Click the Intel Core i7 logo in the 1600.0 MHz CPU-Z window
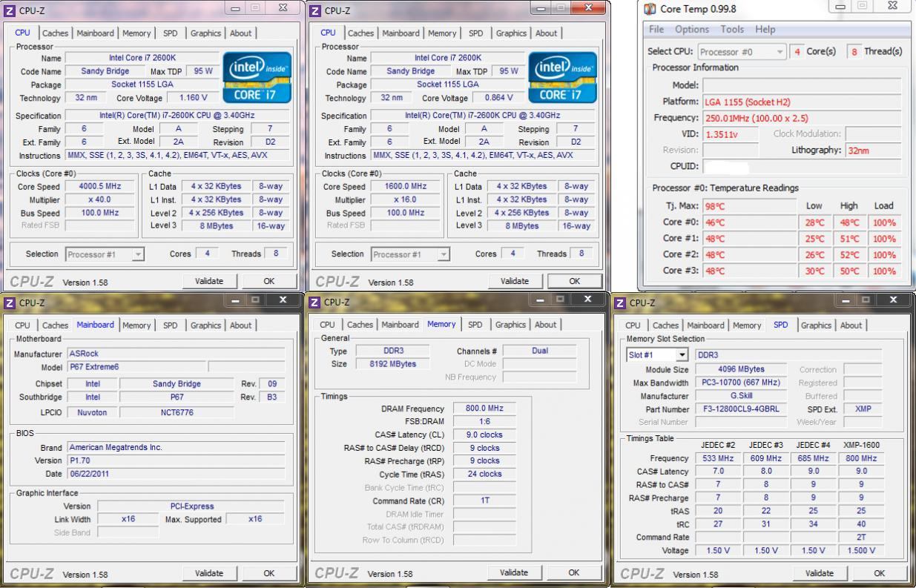This screenshot has height=588, width=916. [563, 77]
